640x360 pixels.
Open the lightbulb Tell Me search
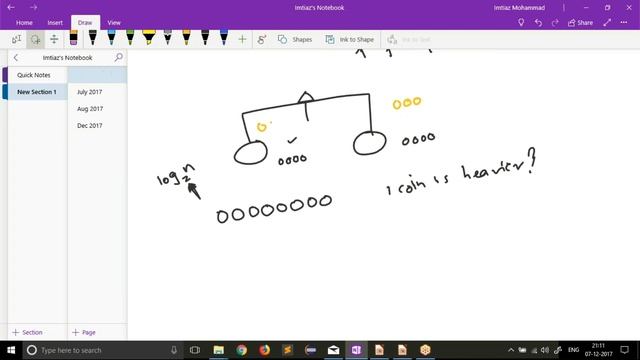(521, 23)
